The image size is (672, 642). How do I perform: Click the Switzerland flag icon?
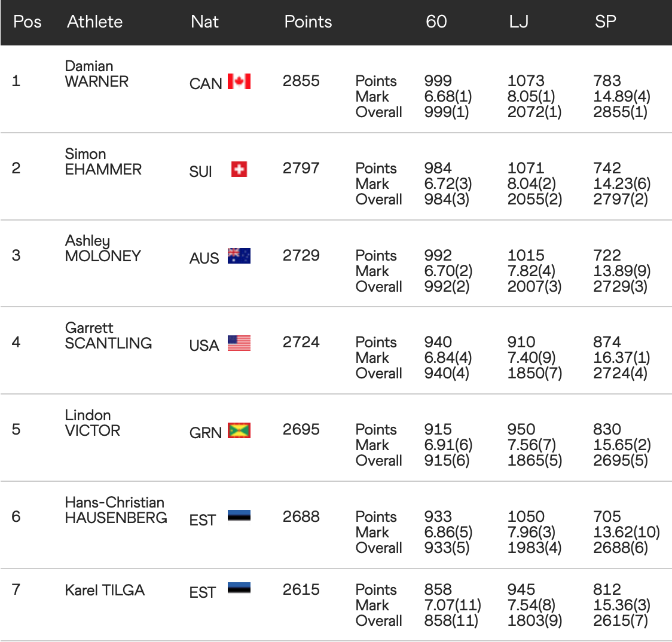click(x=239, y=170)
